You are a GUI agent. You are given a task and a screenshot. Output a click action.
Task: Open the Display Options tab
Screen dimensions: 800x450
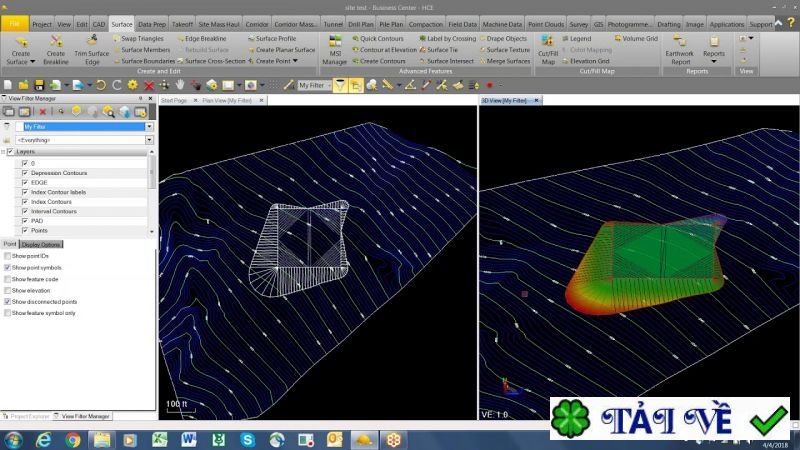click(42, 245)
